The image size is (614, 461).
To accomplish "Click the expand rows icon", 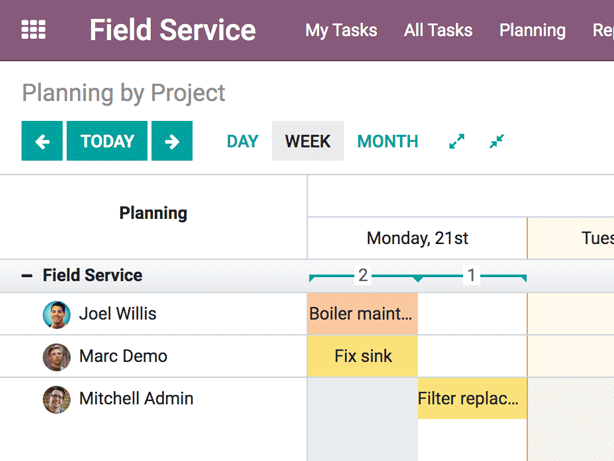I will click(x=457, y=141).
